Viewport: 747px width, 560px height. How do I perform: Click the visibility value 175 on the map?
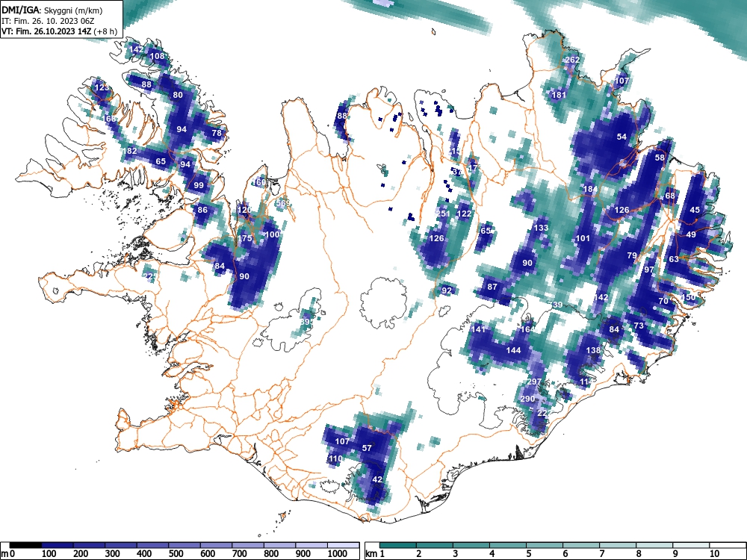point(244,238)
